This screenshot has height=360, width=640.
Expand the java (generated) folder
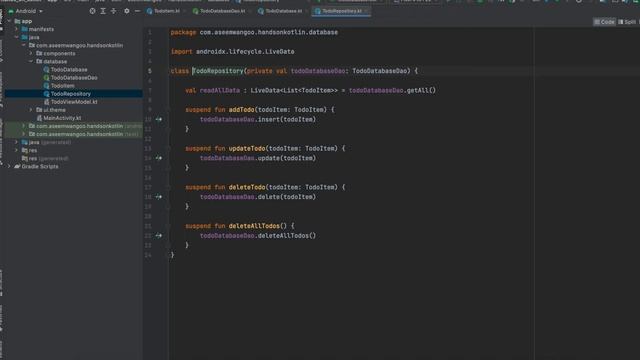coord(16,142)
